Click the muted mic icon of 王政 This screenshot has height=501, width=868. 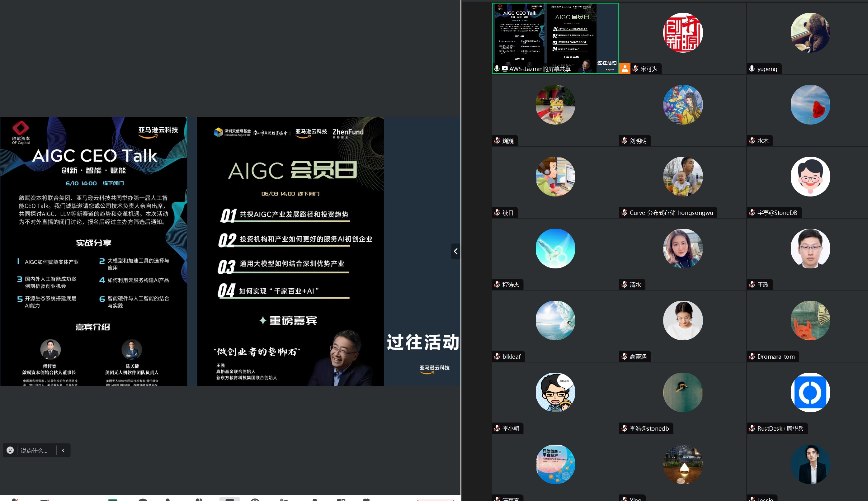click(752, 285)
